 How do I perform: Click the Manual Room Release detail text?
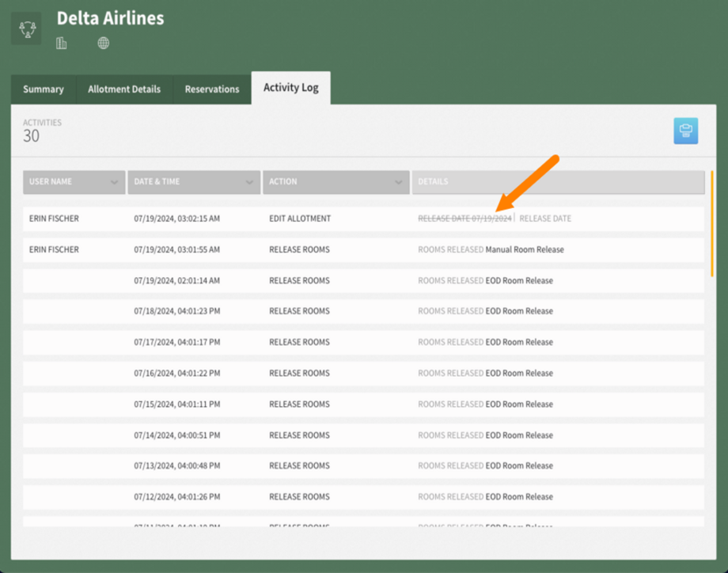coord(525,250)
